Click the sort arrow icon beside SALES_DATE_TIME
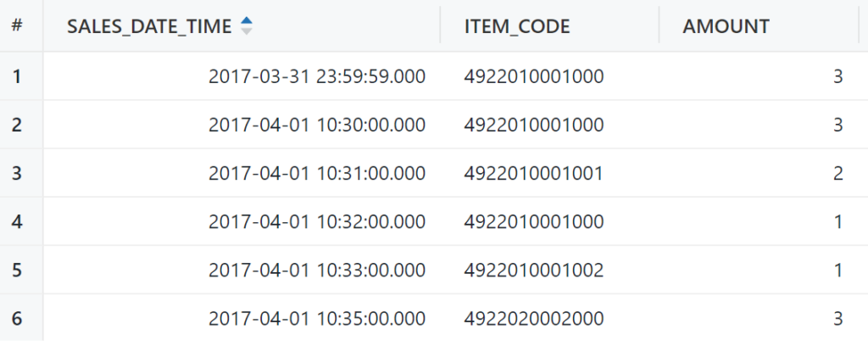 (247, 26)
